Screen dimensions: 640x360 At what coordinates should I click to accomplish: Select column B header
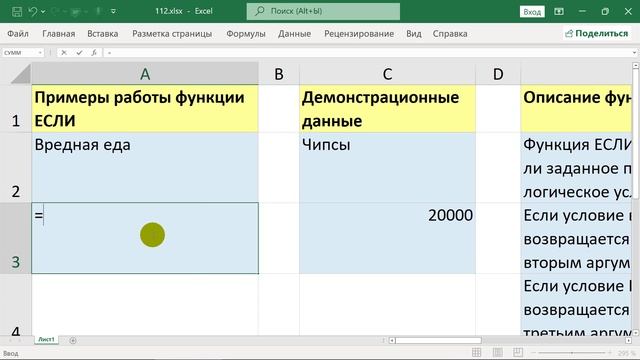pyautogui.click(x=279, y=74)
